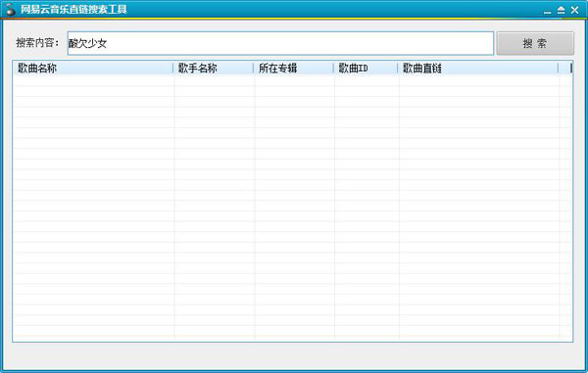Click the 搜索 search button
588x373 pixels.
535,43
